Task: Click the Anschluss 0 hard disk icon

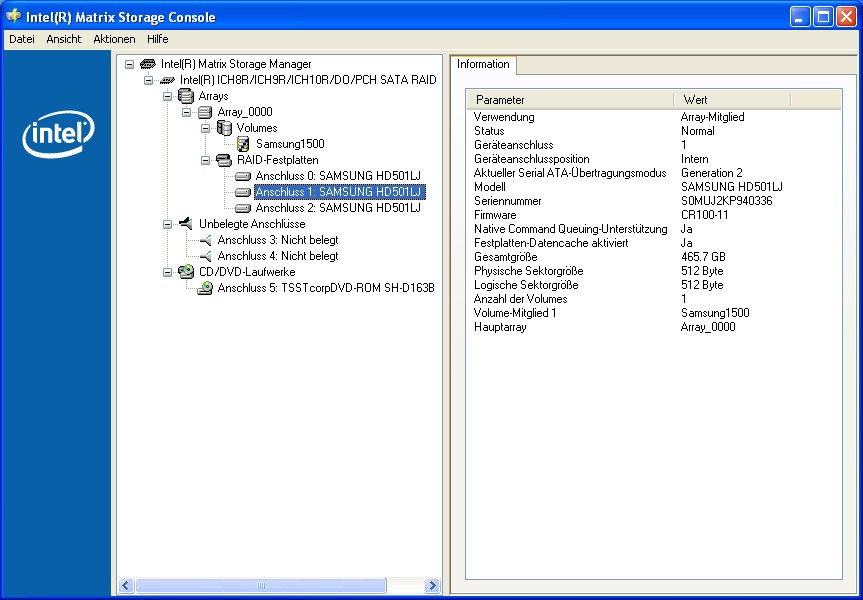Action: coord(243,176)
